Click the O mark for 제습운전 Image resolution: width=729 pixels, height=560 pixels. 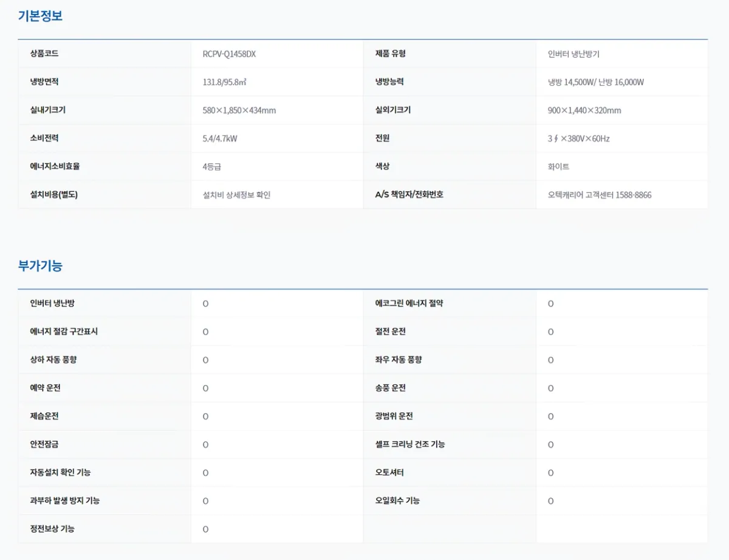coord(205,417)
